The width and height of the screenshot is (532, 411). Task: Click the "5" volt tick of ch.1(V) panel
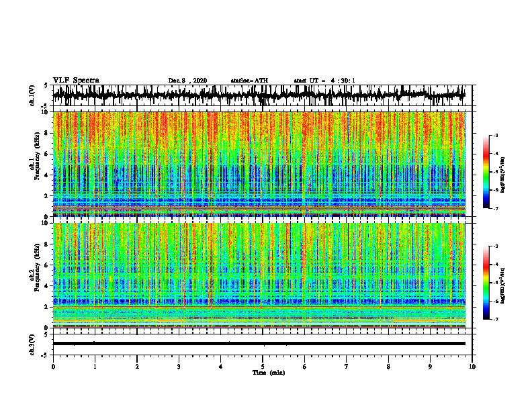pyautogui.click(x=46, y=86)
